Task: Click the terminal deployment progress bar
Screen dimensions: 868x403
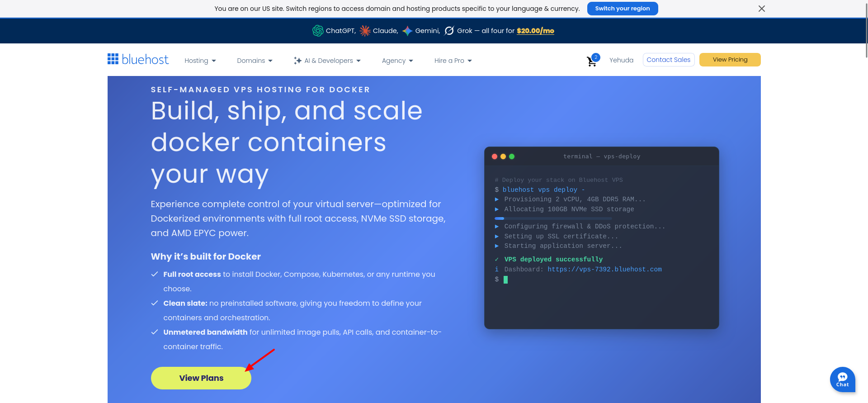Action: (553, 218)
